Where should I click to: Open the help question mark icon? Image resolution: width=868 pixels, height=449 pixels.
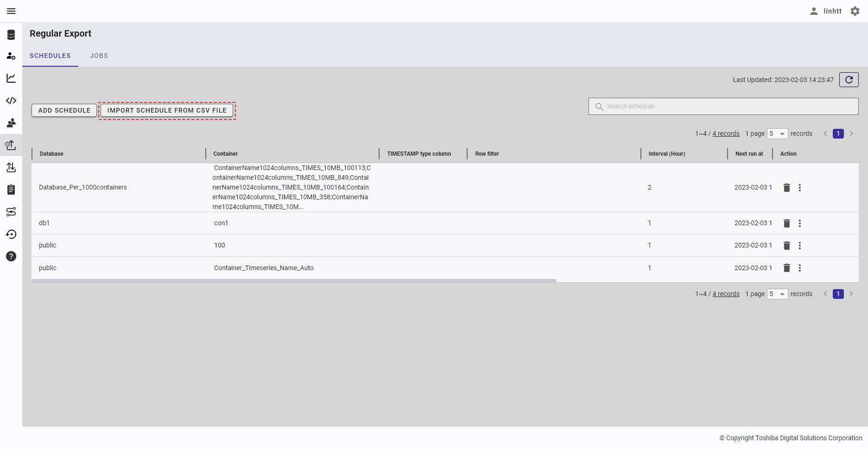coord(11,256)
